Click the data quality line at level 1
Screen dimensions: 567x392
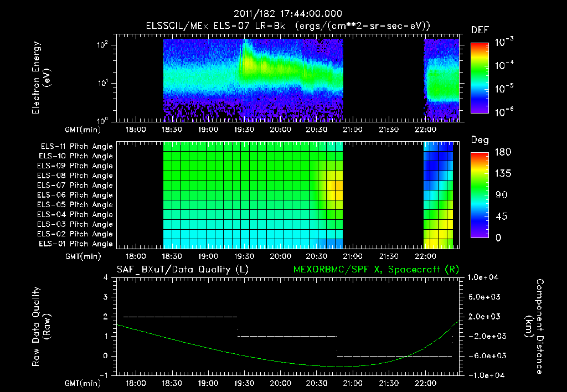287,336
